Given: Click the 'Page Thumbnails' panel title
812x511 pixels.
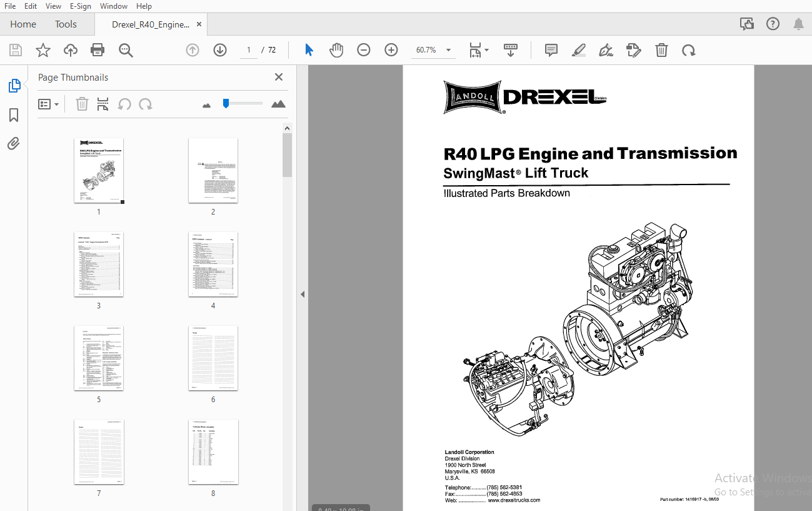Looking at the screenshot, I should (x=73, y=78).
